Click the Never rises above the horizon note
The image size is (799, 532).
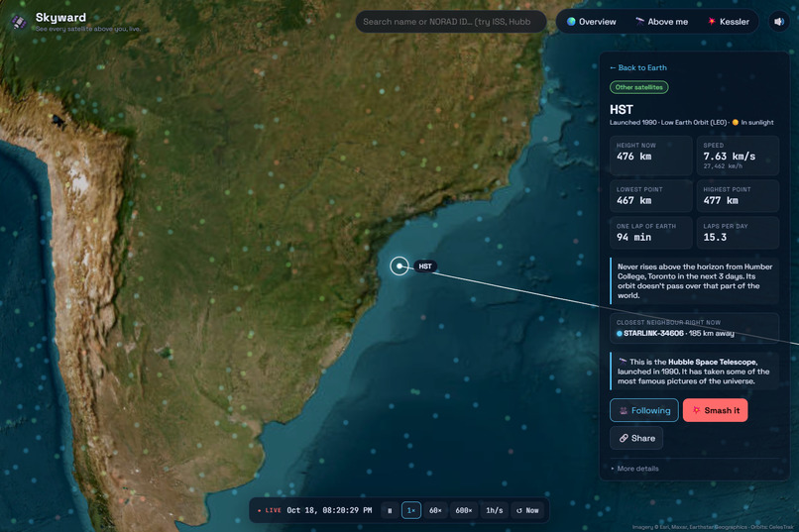(x=694, y=281)
